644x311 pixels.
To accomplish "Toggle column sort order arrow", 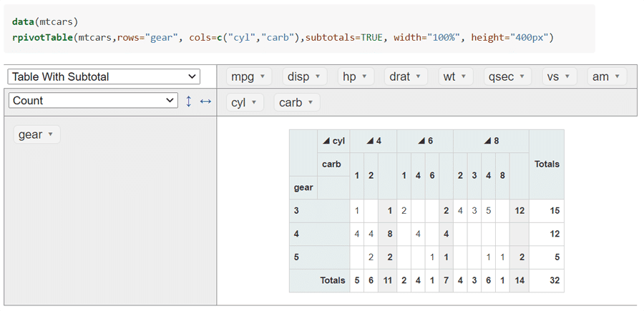I will tap(205, 101).
